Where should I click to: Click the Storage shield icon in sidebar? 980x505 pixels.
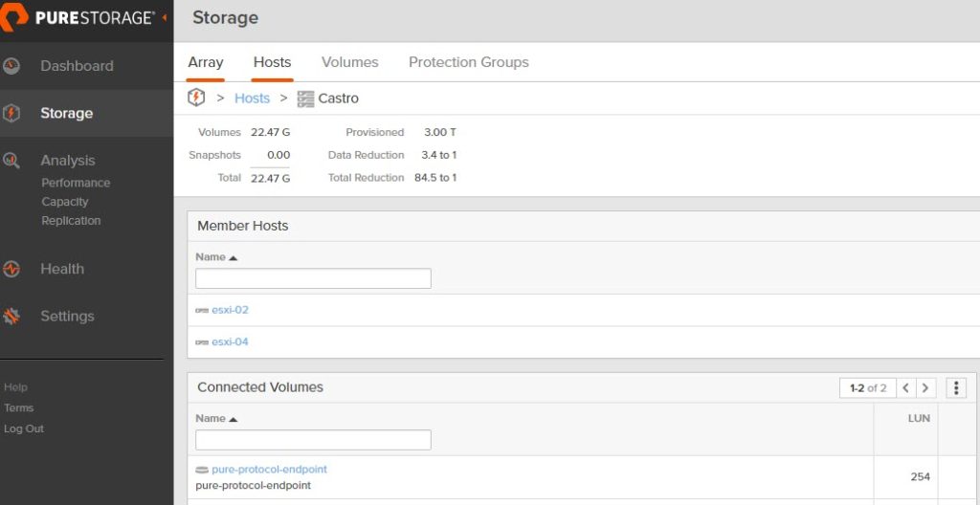click(x=11, y=113)
